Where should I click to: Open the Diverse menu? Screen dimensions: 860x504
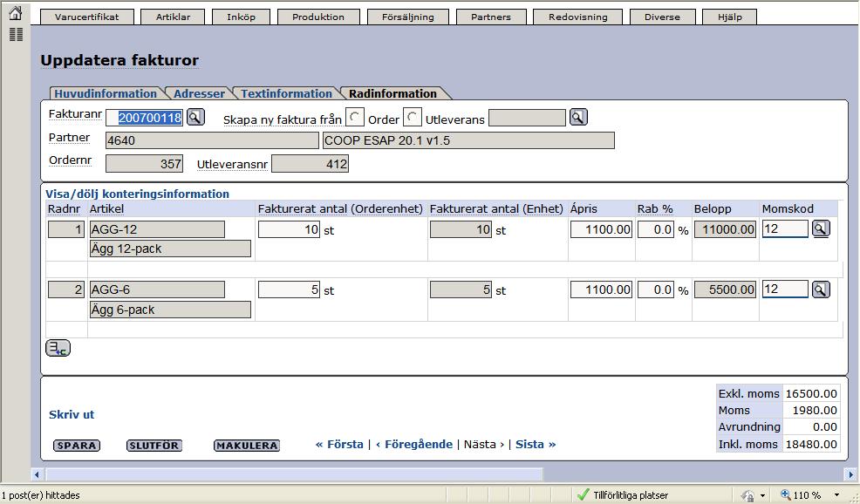click(x=662, y=17)
